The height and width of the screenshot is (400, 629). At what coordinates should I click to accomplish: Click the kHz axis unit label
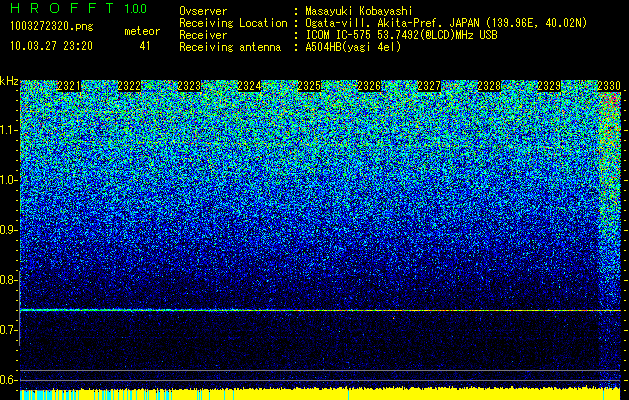point(9,82)
